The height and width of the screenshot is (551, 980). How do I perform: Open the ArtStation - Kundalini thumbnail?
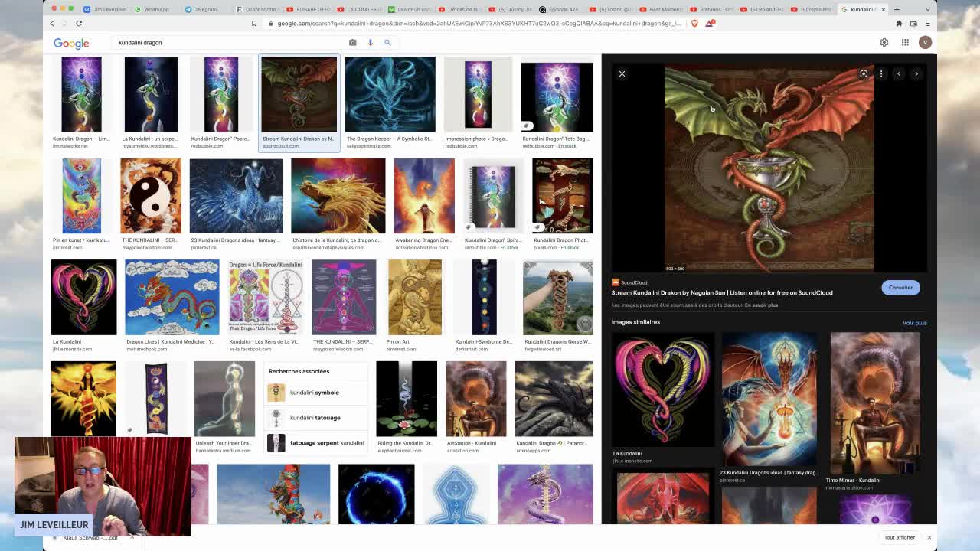point(476,399)
